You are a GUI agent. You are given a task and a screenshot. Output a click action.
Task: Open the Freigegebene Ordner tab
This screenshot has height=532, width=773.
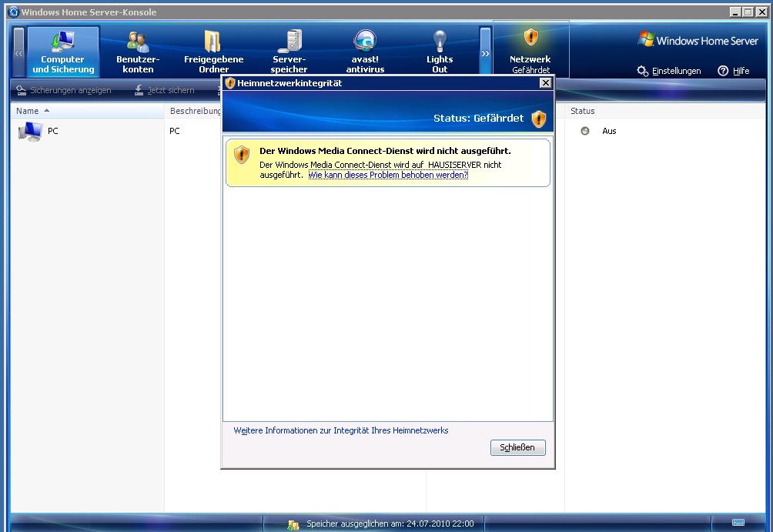[x=213, y=52]
